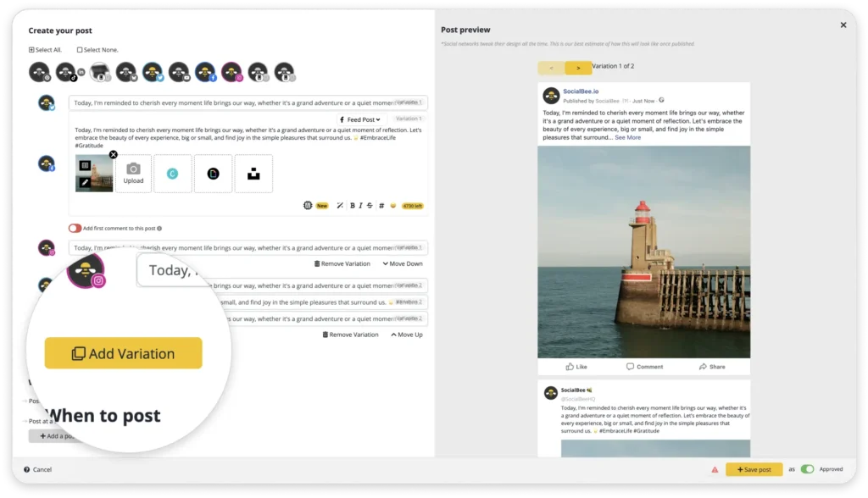Click the Upload camera tile
This screenshot has height=498, width=868.
tap(133, 174)
